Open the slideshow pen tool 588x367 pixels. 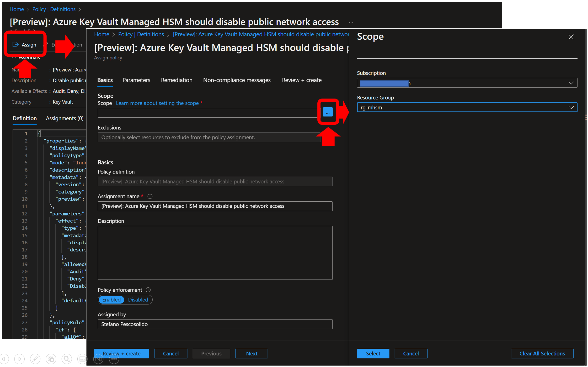(35, 359)
